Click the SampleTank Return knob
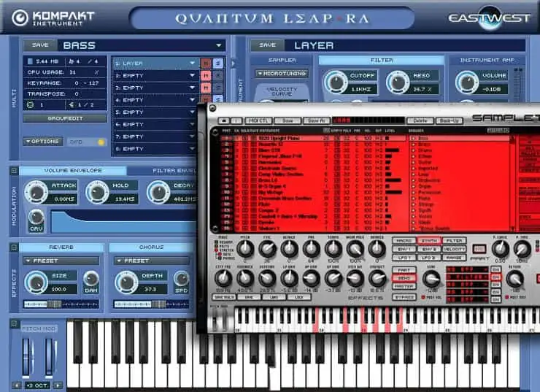 tap(515, 278)
